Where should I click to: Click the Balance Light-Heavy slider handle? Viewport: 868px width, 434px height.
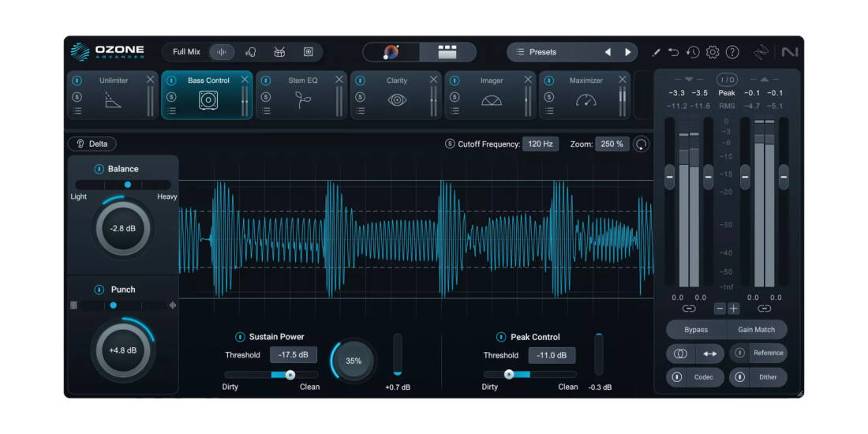[x=128, y=185]
